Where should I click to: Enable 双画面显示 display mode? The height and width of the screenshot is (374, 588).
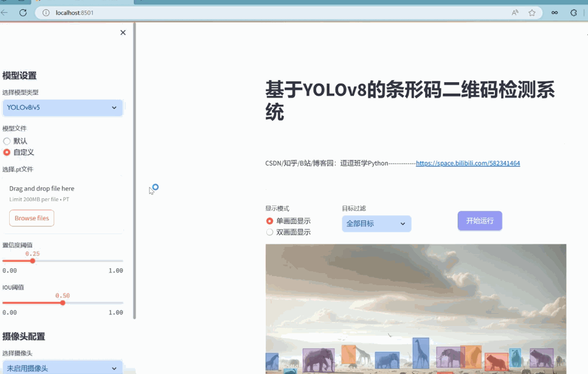pyautogui.click(x=269, y=232)
